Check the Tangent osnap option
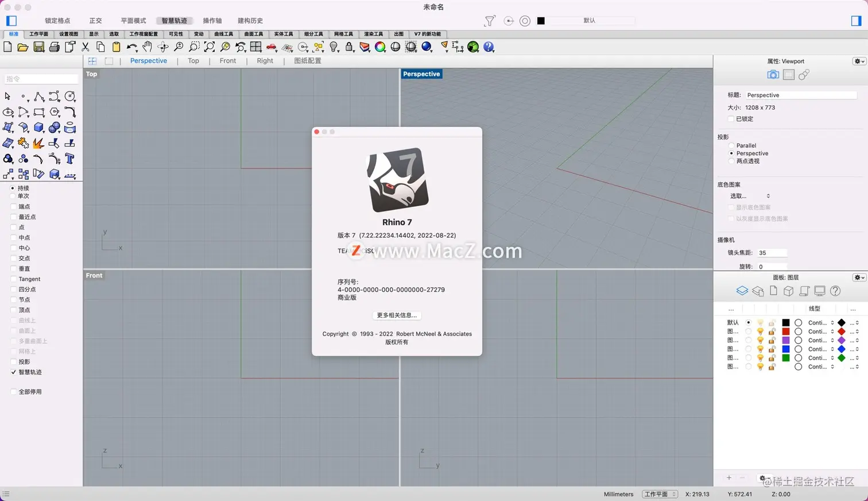 click(x=14, y=279)
